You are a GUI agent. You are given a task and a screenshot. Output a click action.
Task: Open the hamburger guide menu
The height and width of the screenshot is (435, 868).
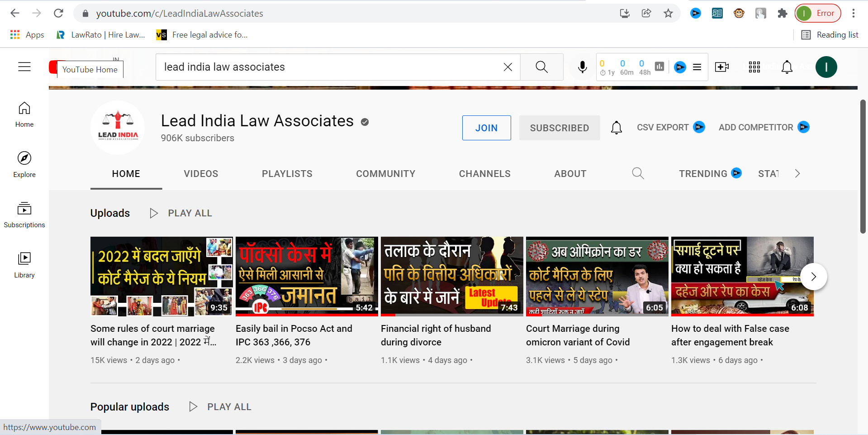(x=24, y=67)
